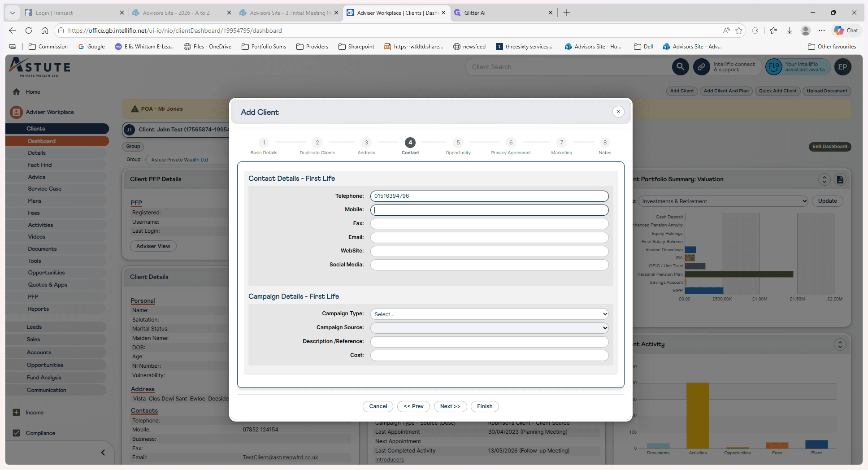Click into the Email input field

coord(489,237)
